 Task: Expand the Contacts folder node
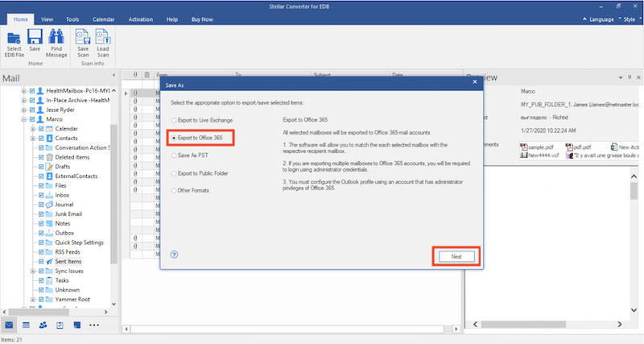click(33, 138)
